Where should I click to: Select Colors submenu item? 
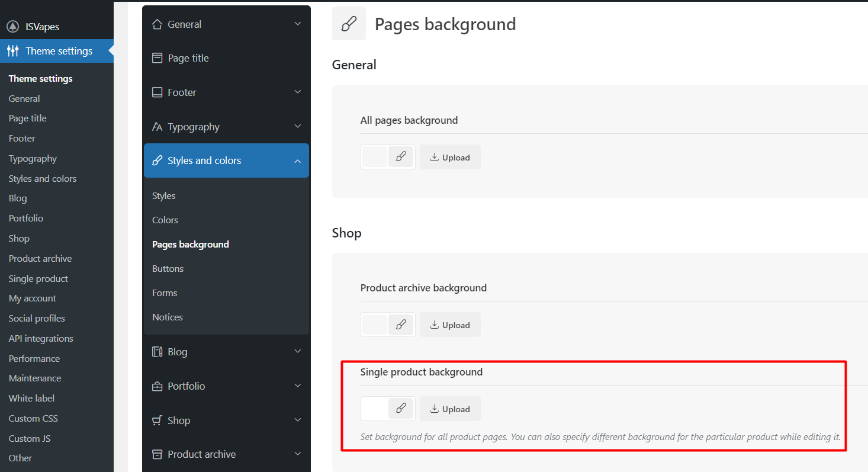click(165, 220)
